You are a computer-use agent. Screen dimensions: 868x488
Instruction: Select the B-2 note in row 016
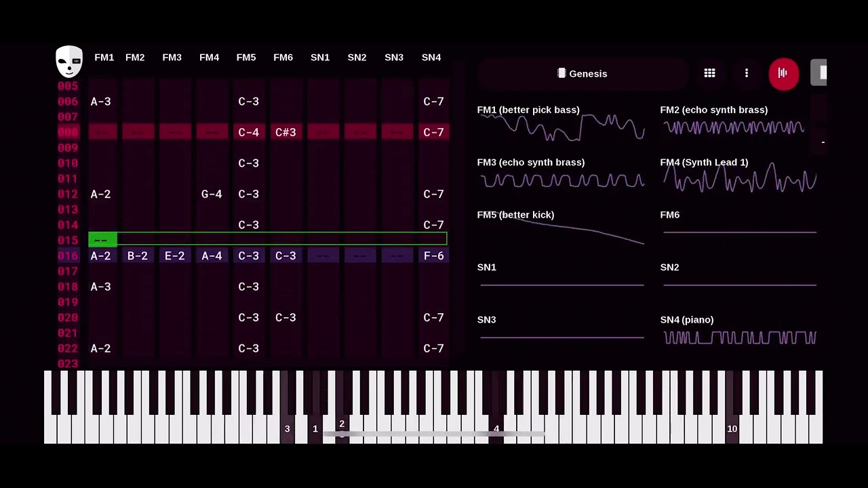[138, 256]
